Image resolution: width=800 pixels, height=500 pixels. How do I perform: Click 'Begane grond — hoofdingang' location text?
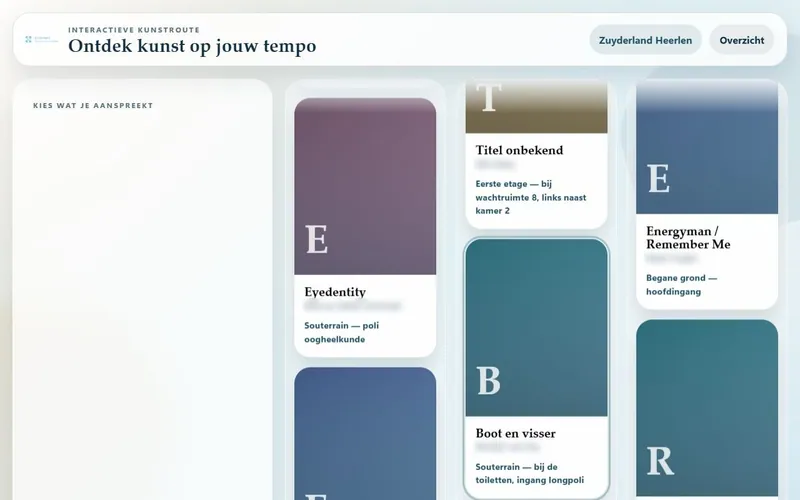click(x=681, y=285)
